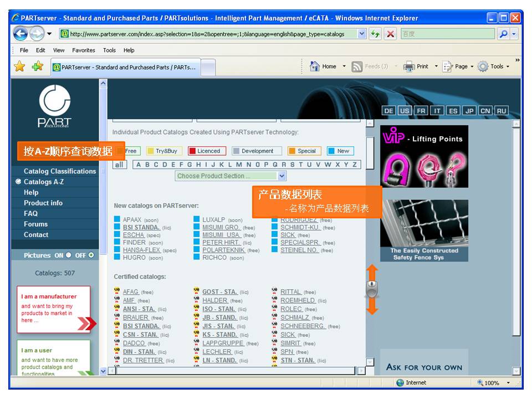Image resolution: width=532 pixels, height=399 pixels.
Task: Open Product info sidebar link
Action: [x=43, y=203]
